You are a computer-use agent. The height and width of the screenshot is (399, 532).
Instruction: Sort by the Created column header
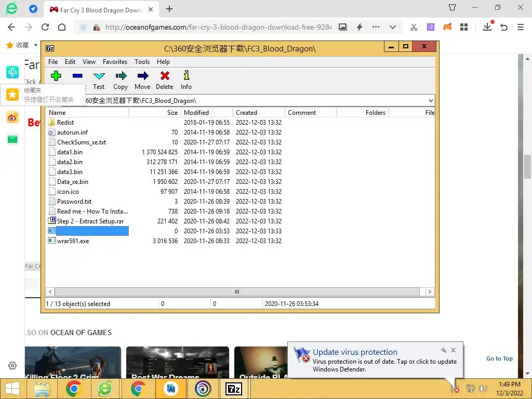tap(259, 113)
